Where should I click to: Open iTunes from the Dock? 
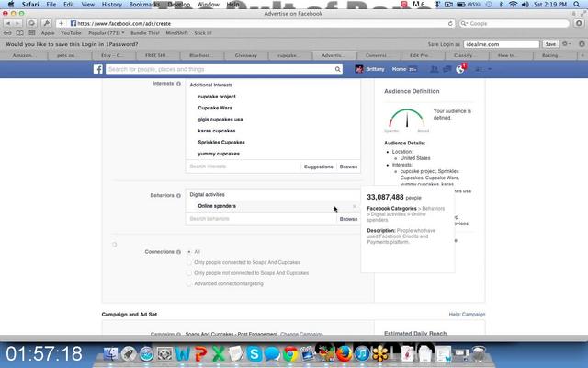[362, 353]
